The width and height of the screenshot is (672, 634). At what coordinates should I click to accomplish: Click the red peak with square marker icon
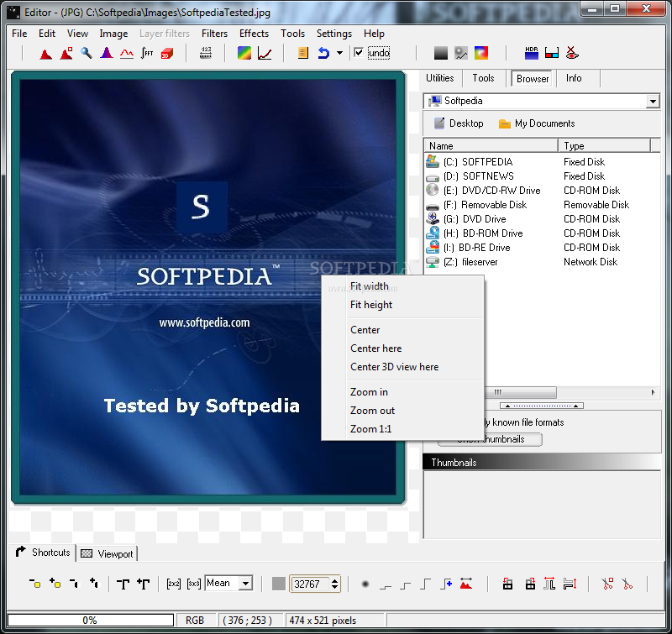click(x=66, y=54)
